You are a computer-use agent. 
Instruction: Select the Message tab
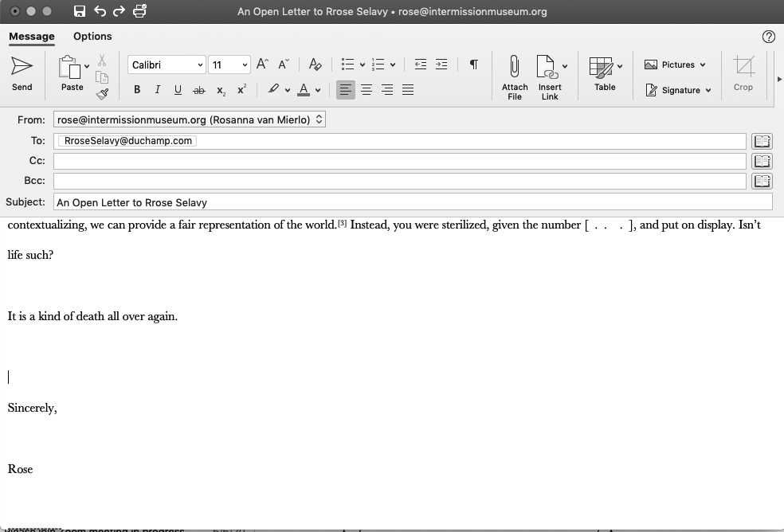[32, 36]
